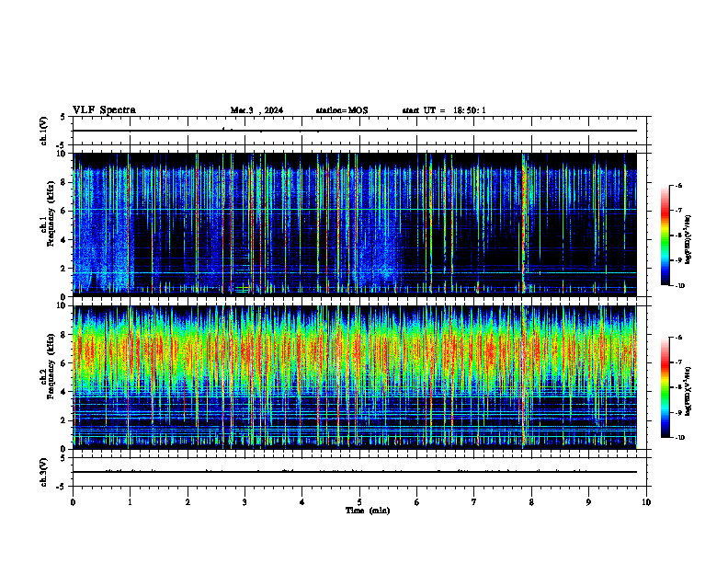The width and height of the screenshot is (728, 563).
Task: Click the "-7" label on ch.2 colorbar
Action: 678,362
